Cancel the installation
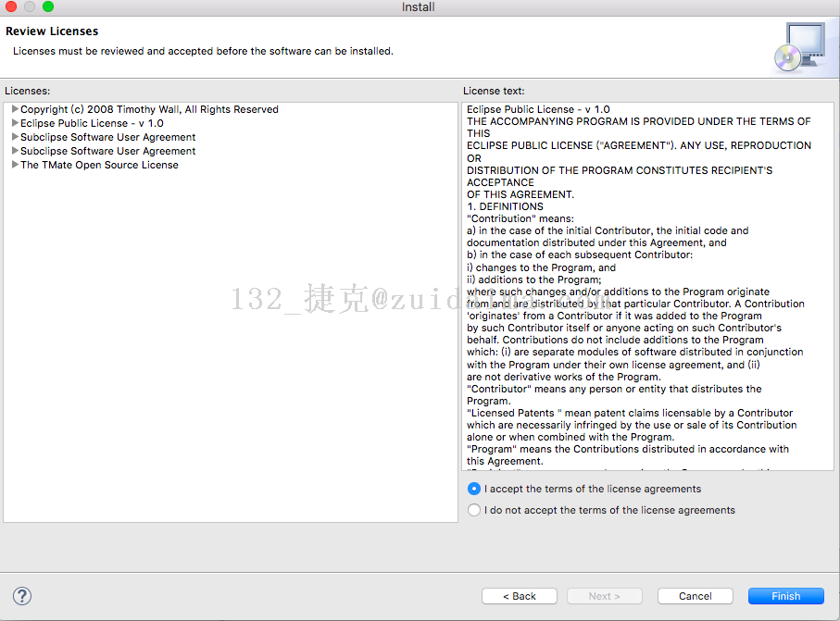The image size is (840, 621). coord(695,596)
